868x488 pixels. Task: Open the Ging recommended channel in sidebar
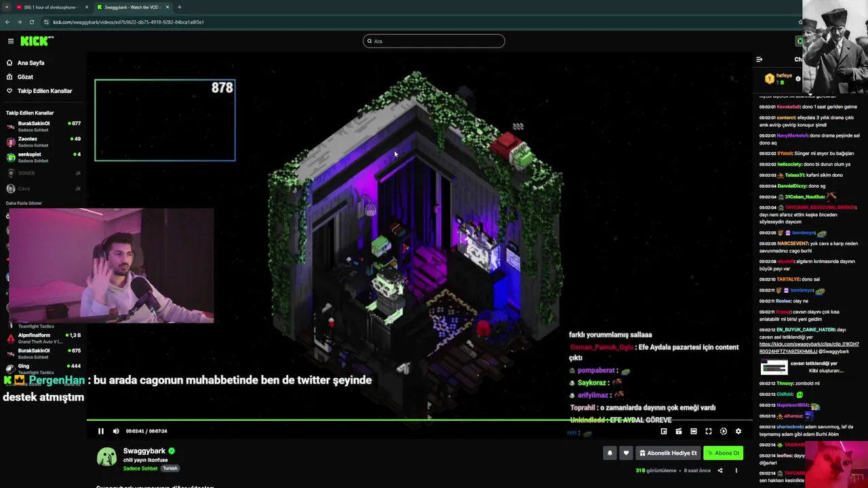(43, 369)
